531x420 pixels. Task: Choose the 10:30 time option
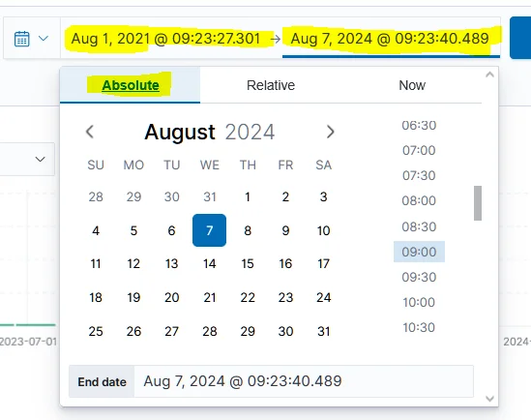419,327
